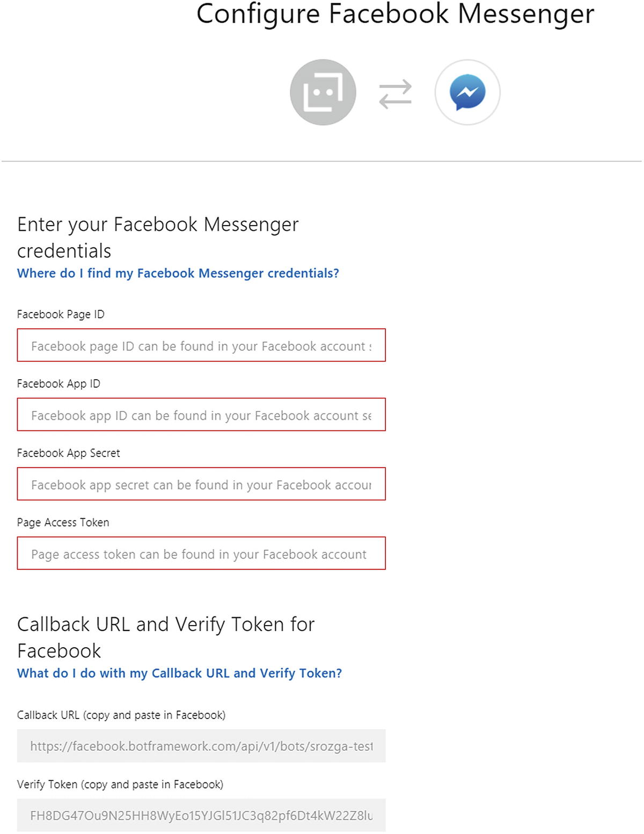Open 'What do I do with my Callback URL' link
The width and height of the screenshot is (644, 834).
pos(179,673)
